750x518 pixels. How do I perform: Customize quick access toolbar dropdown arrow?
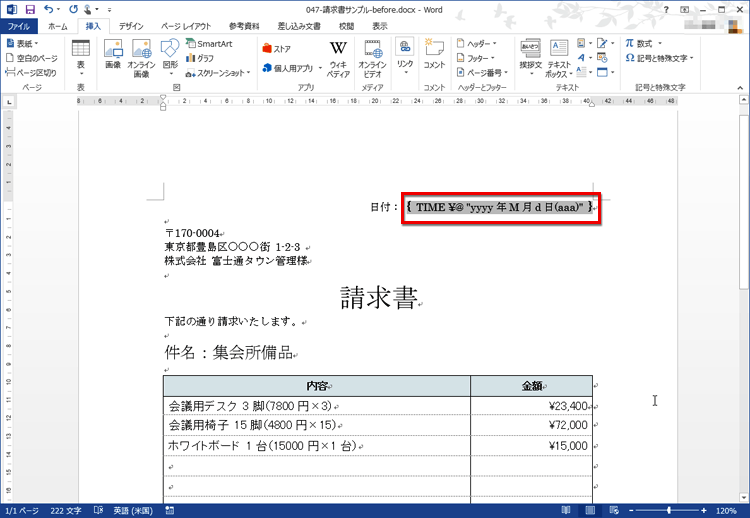pyautogui.click(x=110, y=10)
